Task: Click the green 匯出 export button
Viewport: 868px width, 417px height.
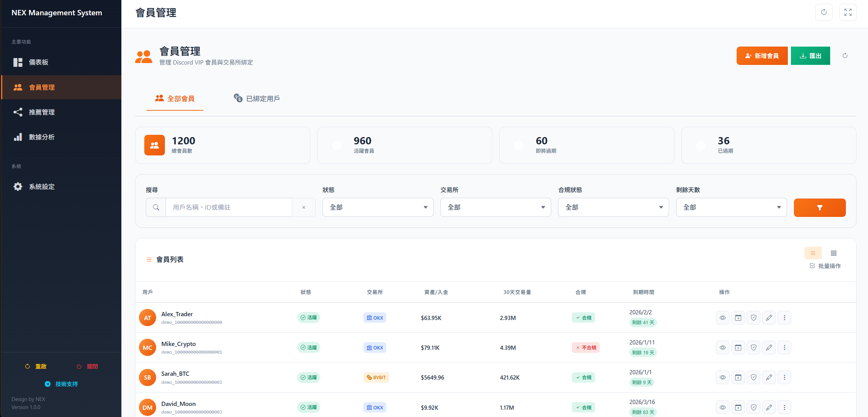Action: click(810, 56)
